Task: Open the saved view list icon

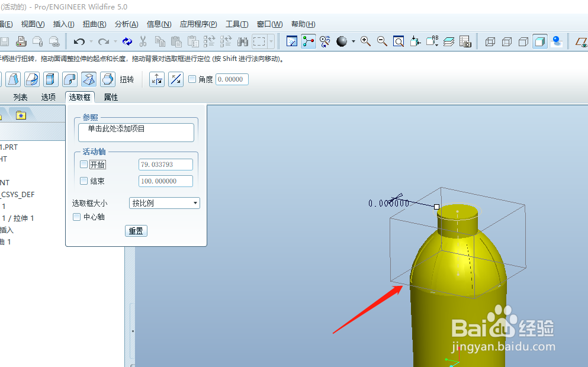Action: point(432,41)
